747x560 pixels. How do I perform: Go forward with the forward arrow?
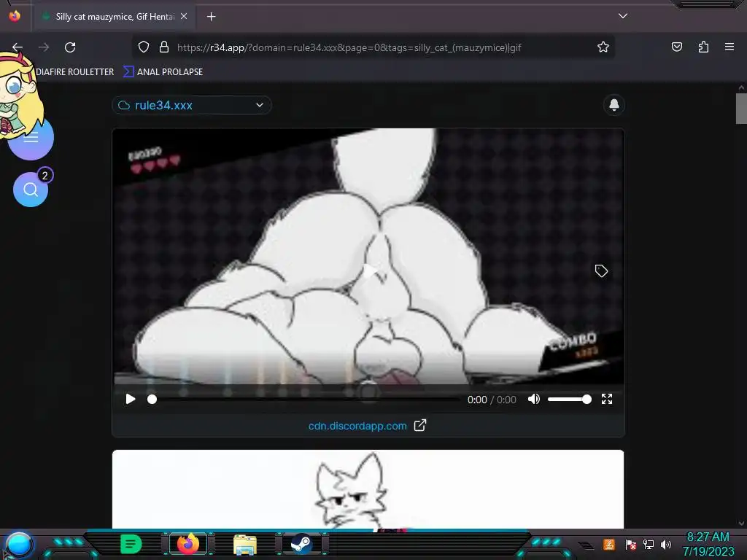coord(44,47)
